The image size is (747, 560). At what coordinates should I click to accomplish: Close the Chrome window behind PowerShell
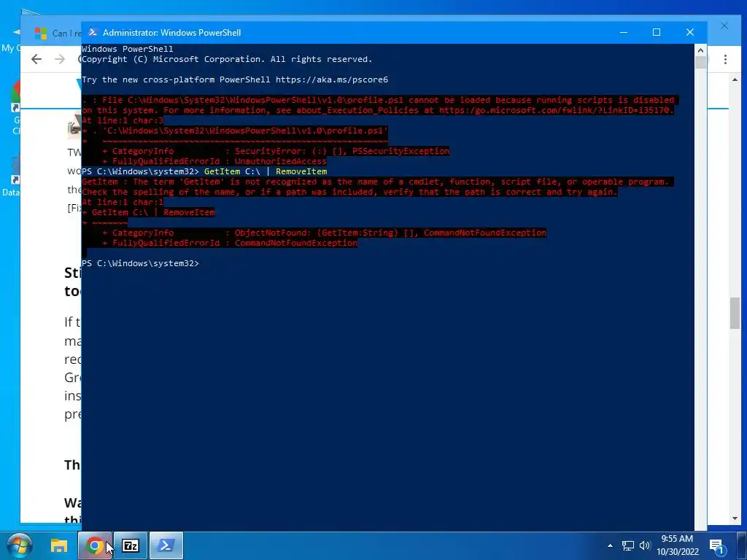click(724, 26)
